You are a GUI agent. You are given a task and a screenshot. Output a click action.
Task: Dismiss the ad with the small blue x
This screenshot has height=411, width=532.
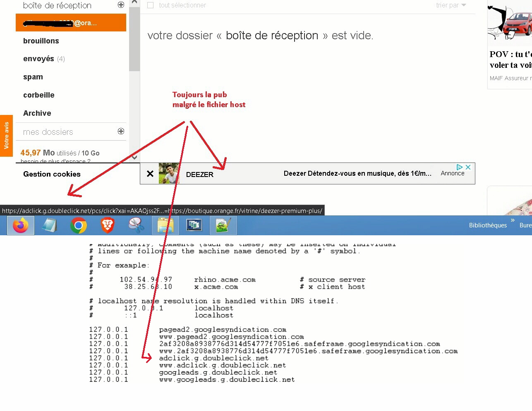468,167
